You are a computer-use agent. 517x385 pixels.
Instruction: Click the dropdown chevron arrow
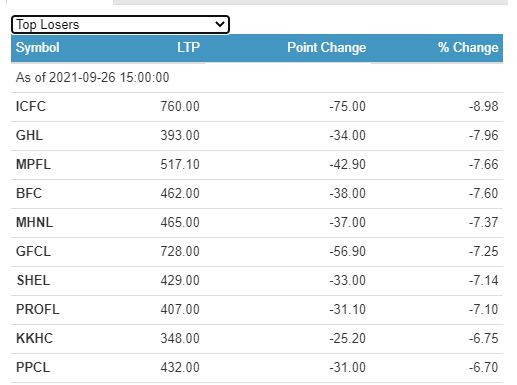point(220,24)
